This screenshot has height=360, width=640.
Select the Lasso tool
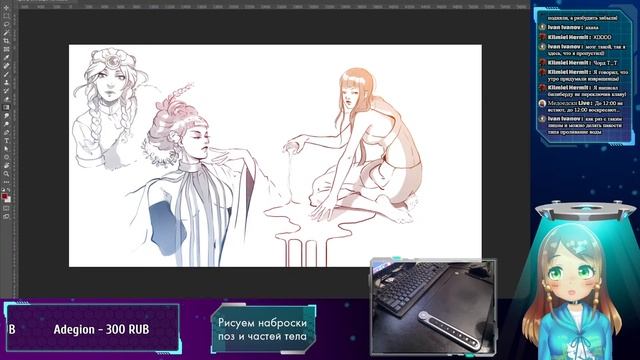tap(6, 24)
